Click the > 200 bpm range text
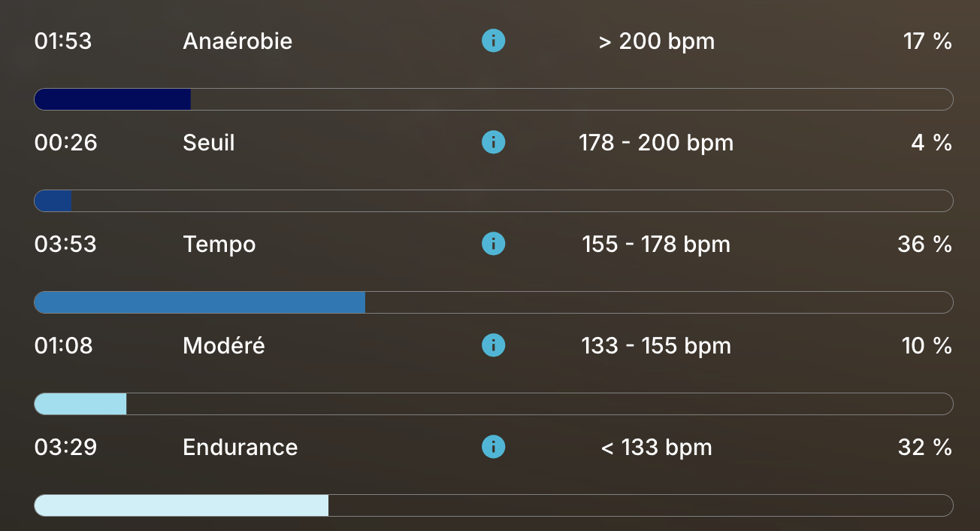980x531 pixels. pyautogui.click(x=656, y=41)
